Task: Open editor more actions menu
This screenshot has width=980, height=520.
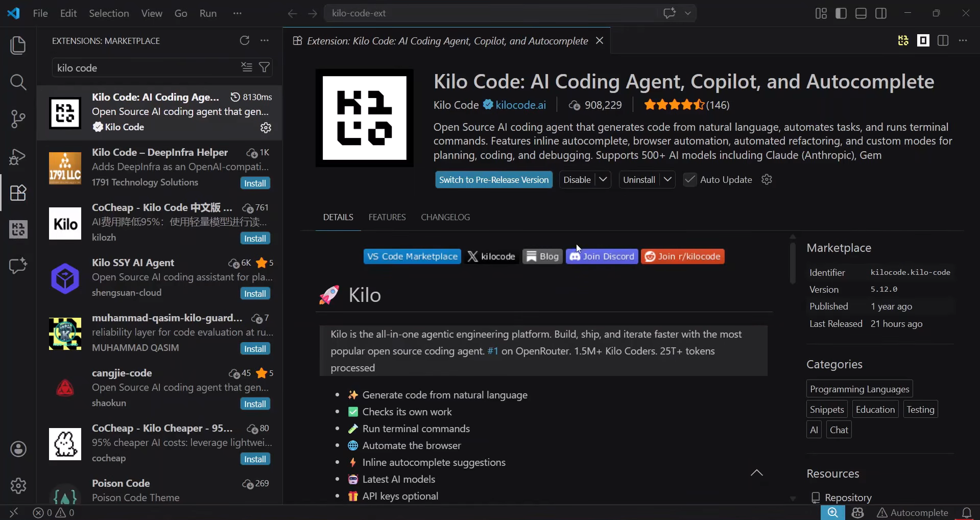Action: 963,40
